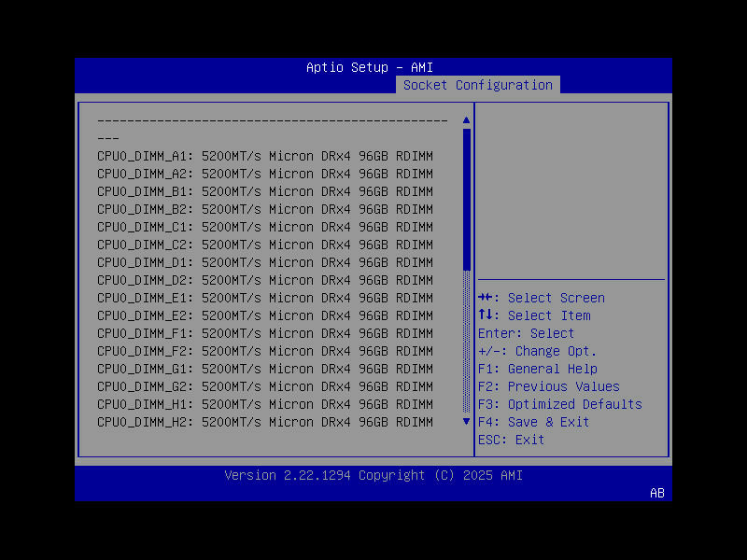Click the ESC Exit legend entry
Screen dimensions: 747x560
(509, 439)
